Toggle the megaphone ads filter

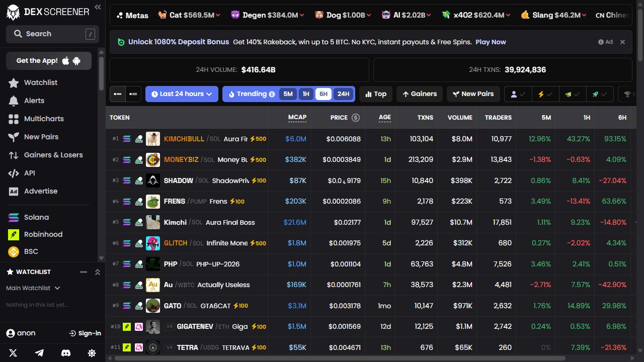tap(573, 94)
